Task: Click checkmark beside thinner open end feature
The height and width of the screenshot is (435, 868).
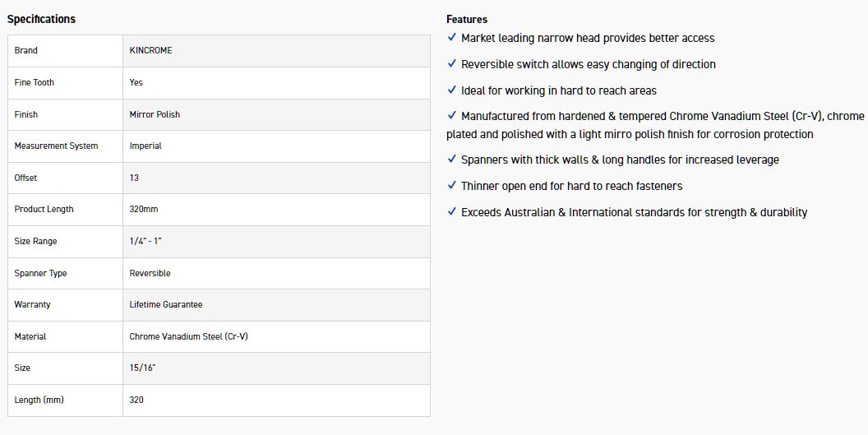Action: pos(452,186)
